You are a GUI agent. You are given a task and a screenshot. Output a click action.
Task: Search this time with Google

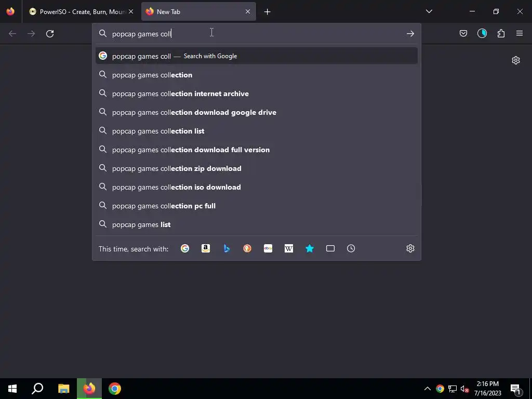pyautogui.click(x=185, y=248)
